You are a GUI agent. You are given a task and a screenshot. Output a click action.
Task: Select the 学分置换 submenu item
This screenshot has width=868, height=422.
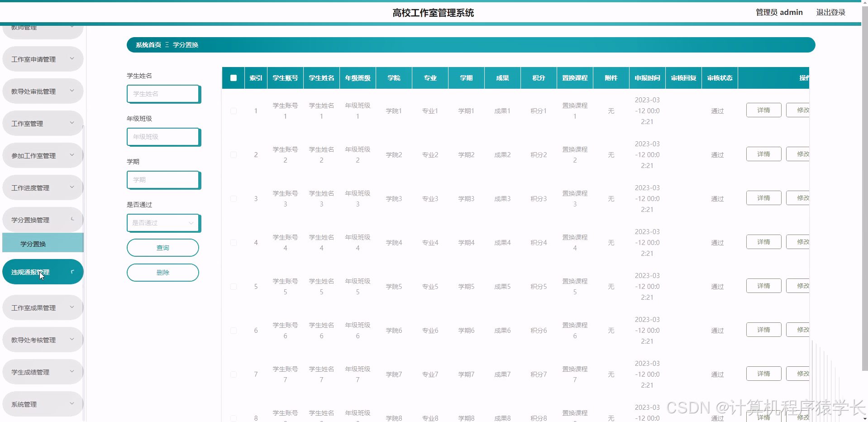pyautogui.click(x=43, y=243)
